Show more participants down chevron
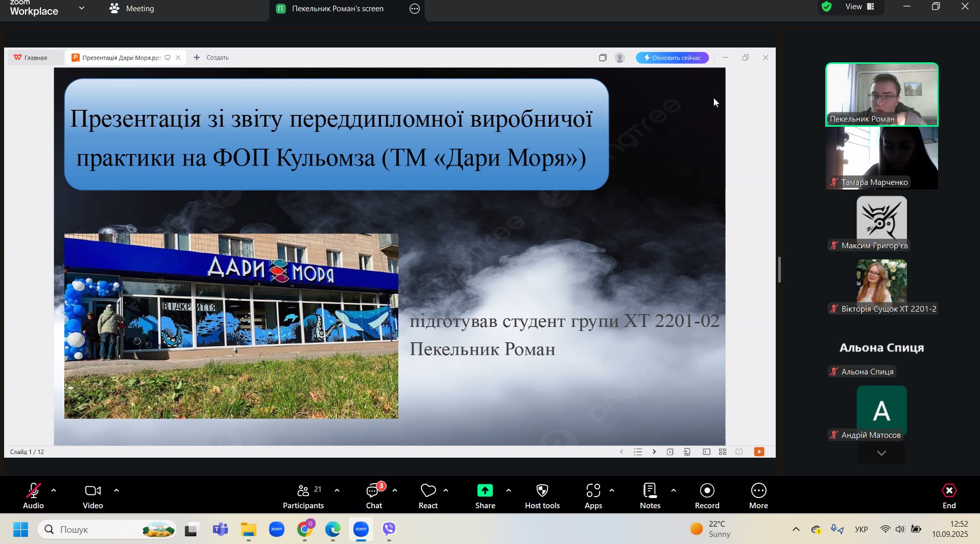Image resolution: width=980 pixels, height=544 pixels. 881,453
